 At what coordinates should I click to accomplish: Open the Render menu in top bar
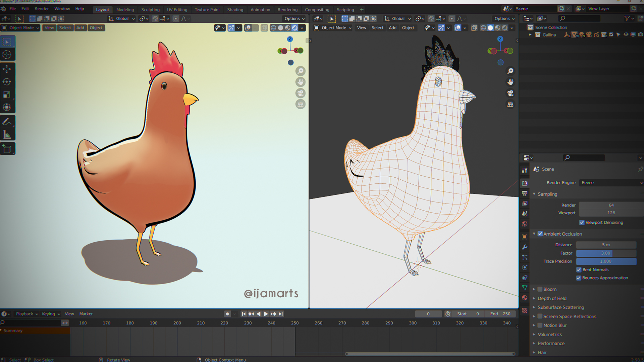pyautogui.click(x=42, y=9)
